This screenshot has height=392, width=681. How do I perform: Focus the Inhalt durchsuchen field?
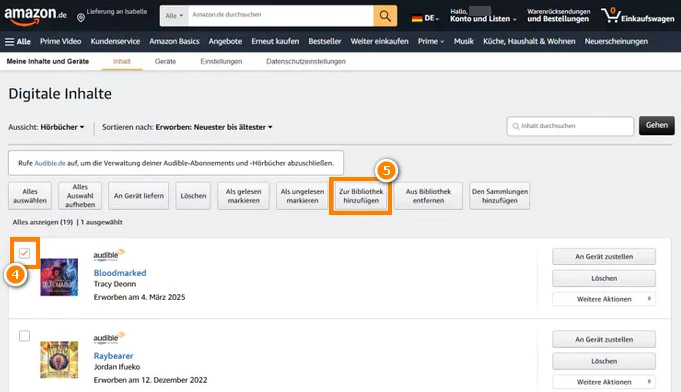[570, 126]
